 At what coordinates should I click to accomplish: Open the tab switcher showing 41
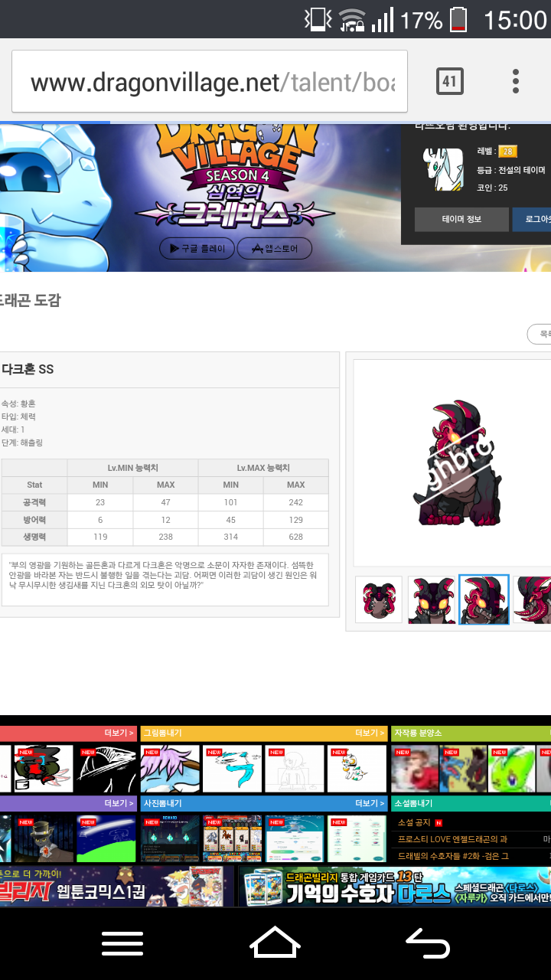pyautogui.click(x=450, y=81)
